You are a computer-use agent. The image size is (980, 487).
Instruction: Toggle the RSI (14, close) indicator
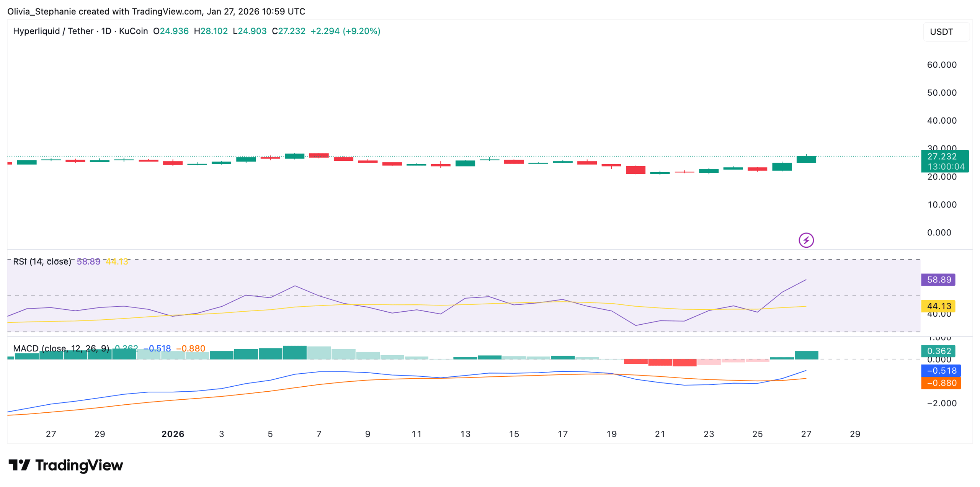coord(42,261)
